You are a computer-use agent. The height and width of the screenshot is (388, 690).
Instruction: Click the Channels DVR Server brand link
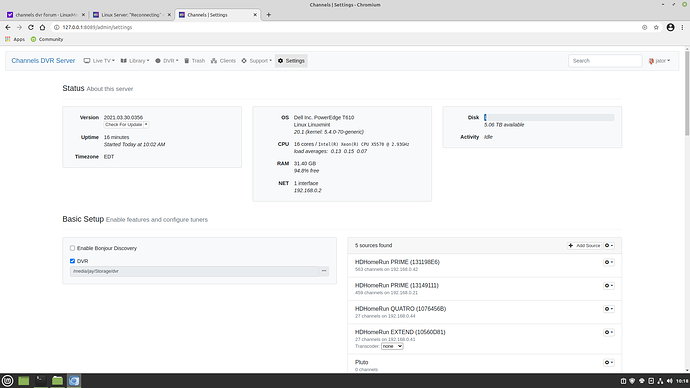(43, 61)
